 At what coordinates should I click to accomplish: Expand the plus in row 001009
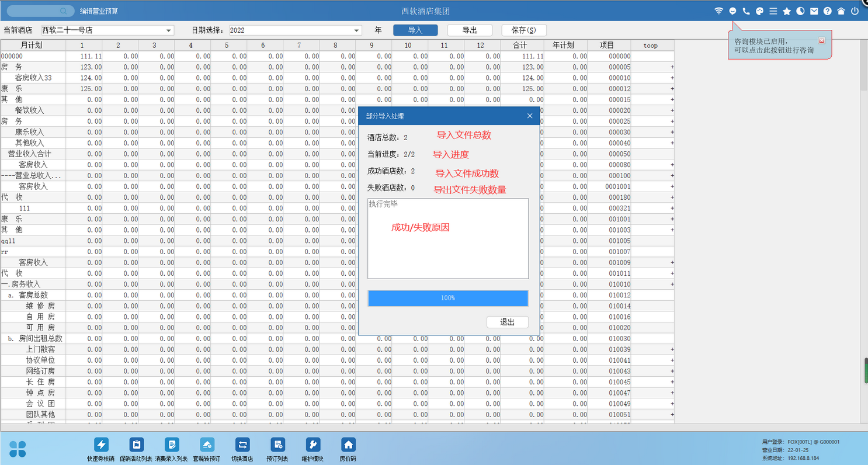[672, 262]
